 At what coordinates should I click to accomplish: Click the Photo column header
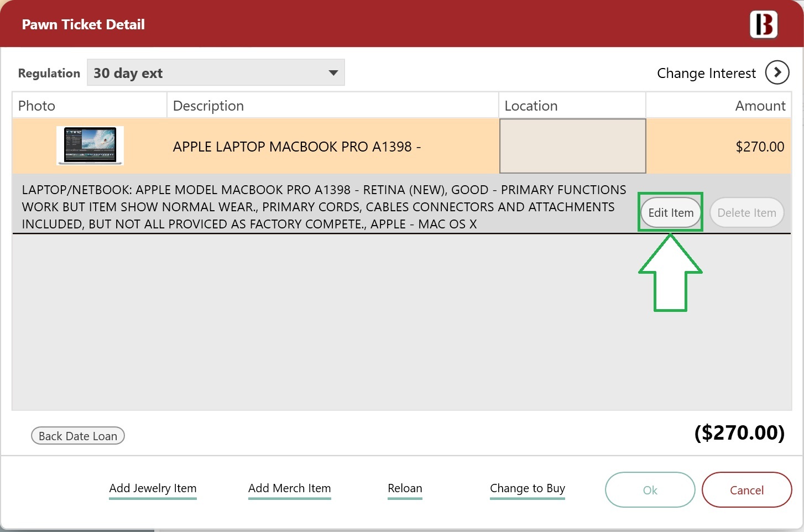[90, 105]
